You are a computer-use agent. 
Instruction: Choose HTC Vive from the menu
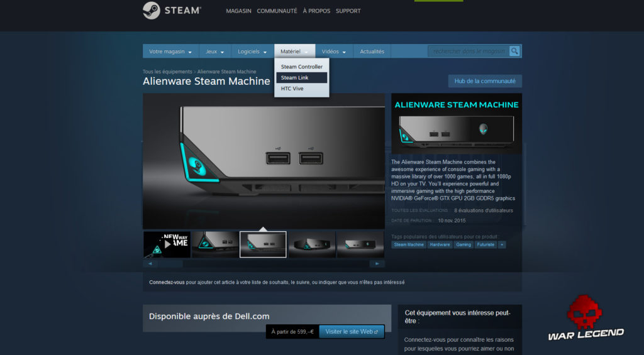[x=301, y=89]
